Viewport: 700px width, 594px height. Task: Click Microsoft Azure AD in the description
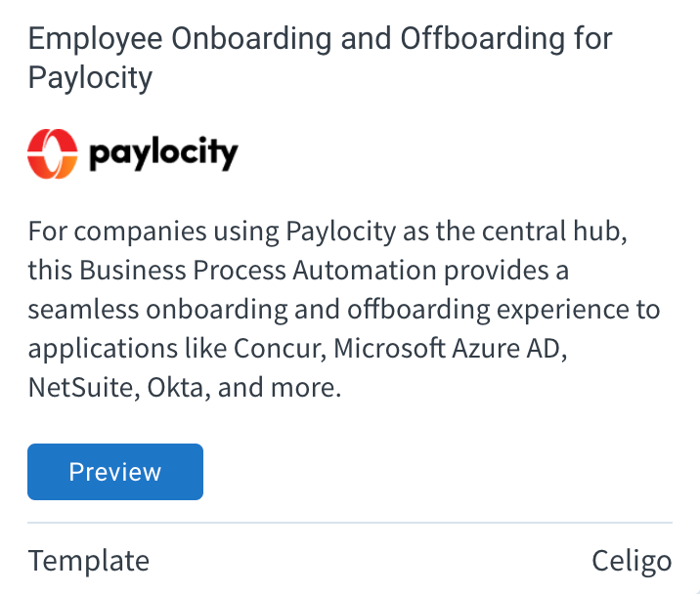pos(450,348)
